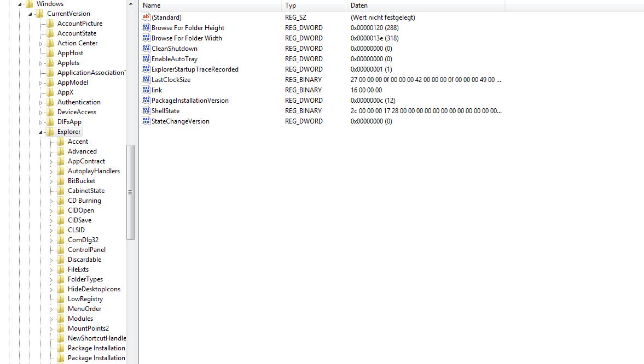Click the CleanShutdown DWORD icon
The image size is (644, 364).
click(146, 48)
